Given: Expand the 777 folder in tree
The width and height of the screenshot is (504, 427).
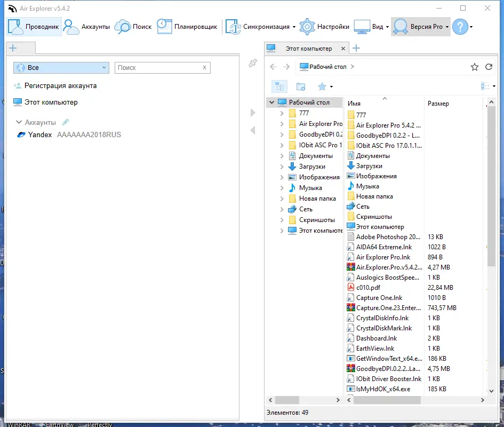Looking at the screenshot, I should tap(282, 113).
